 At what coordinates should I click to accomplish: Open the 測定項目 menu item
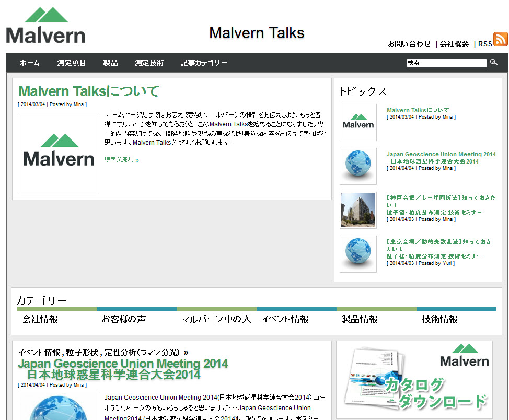point(72,63)
